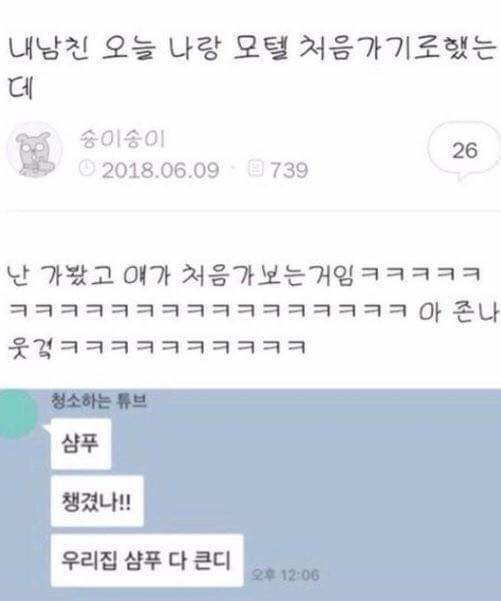Tap the 우리집 샴푸 다 큰디 message bubble
Image resolution: width=501 pixels, height=601 pixels.
pyautogui.click(x=147, y=560)
